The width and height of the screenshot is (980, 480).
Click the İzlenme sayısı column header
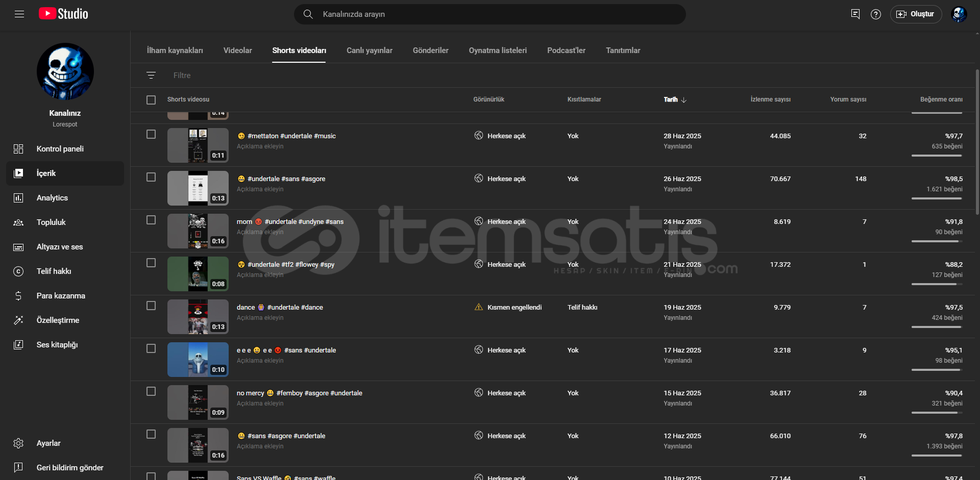pyautogui.click(x=771, y=99)
